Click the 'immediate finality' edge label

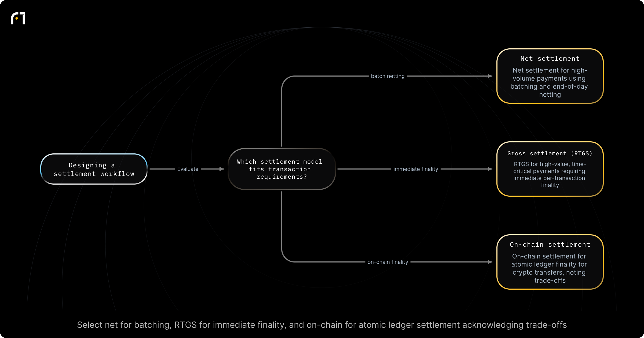coord(416,169)
